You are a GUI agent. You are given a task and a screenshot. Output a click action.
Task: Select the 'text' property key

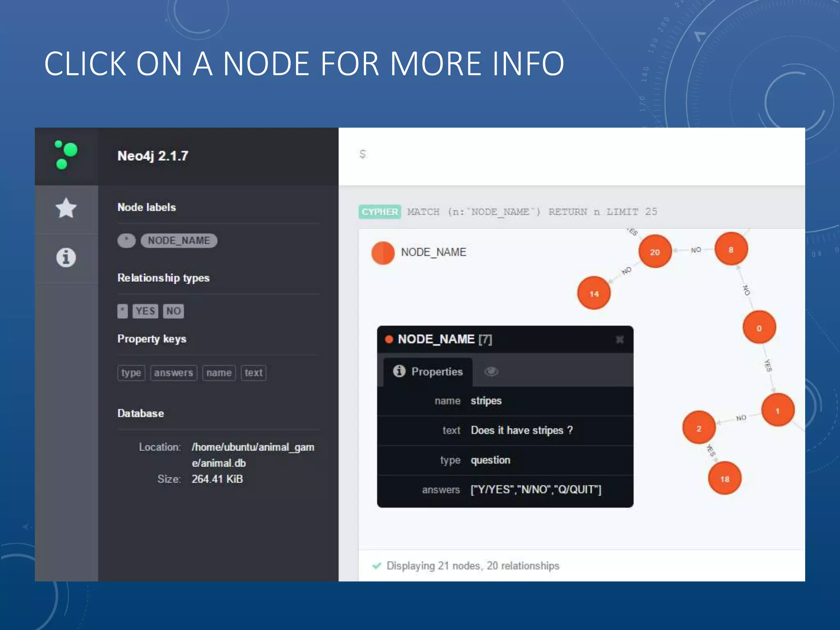click(x=253, y=373)
